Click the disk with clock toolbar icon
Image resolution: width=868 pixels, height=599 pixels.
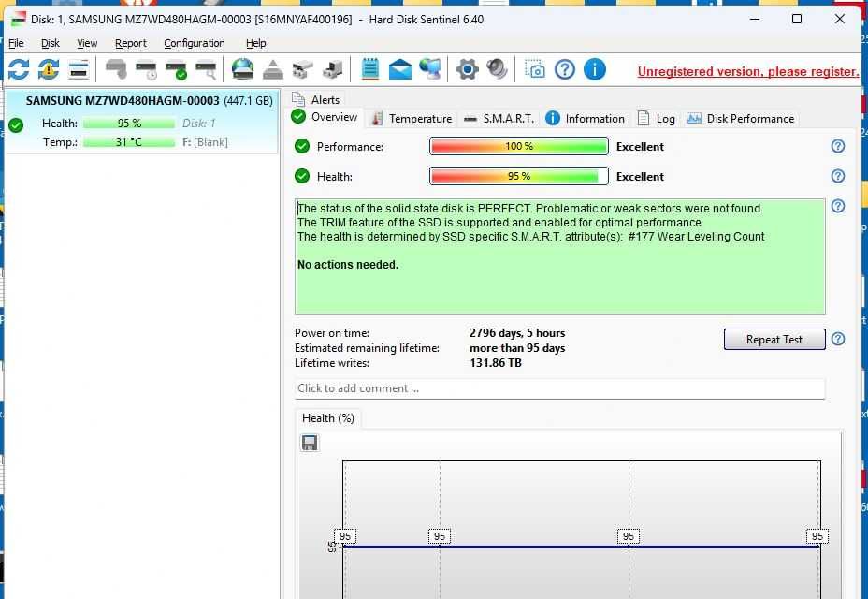pos(146,70)
